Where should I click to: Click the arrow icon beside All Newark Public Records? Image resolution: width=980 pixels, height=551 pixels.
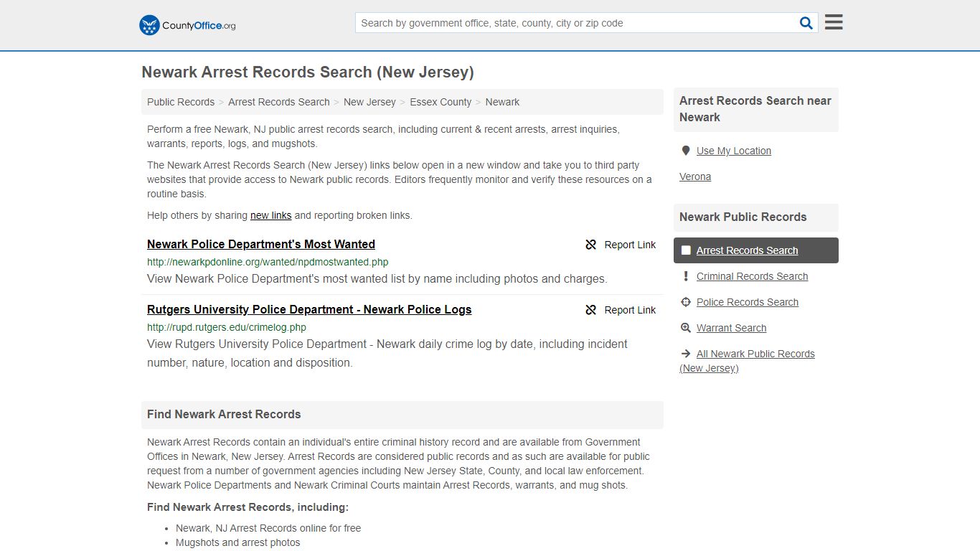[686, 354]
